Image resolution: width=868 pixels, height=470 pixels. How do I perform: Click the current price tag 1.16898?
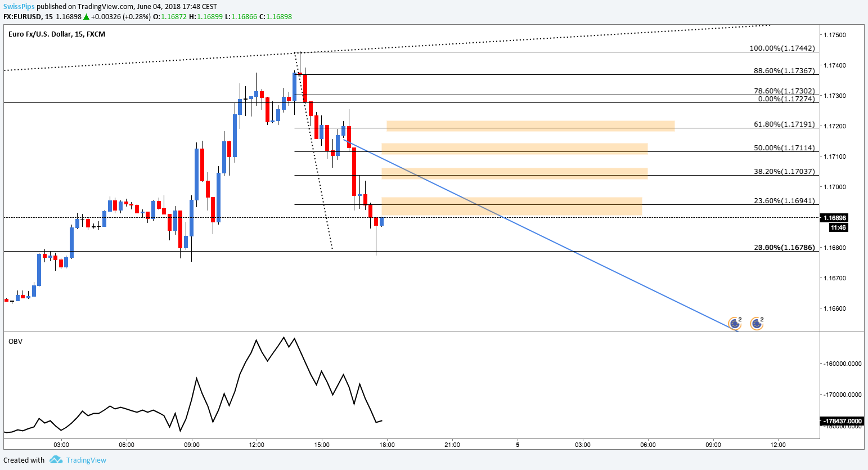pos(835,218)
